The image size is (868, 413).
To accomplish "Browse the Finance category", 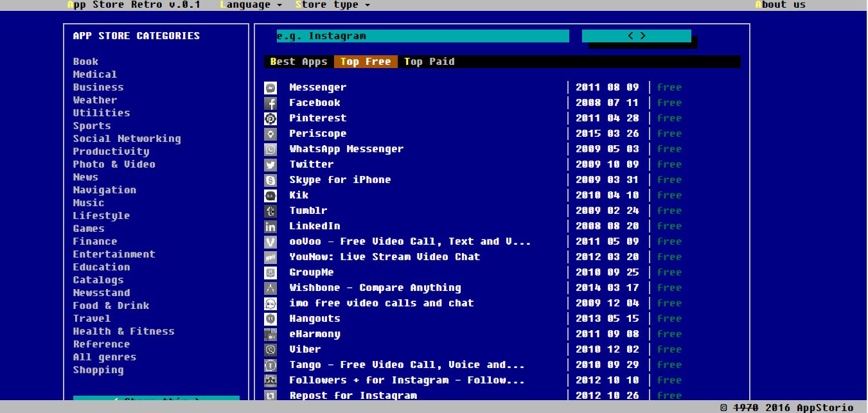I will (x=95, y=242).
